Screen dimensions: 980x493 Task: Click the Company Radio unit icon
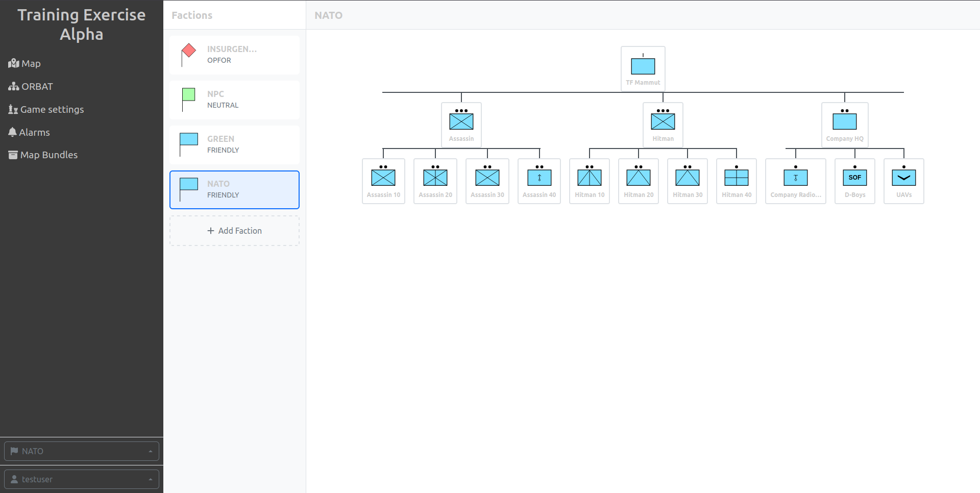point(795,177)
